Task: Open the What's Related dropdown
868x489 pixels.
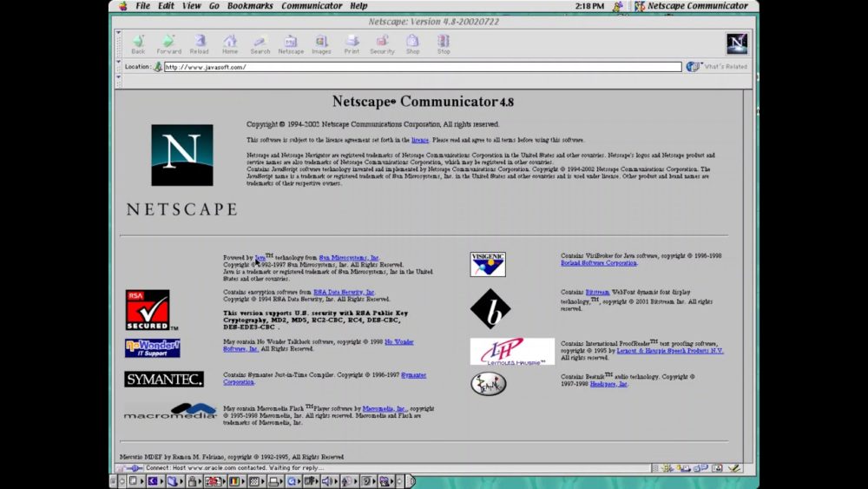Action: 717,67
